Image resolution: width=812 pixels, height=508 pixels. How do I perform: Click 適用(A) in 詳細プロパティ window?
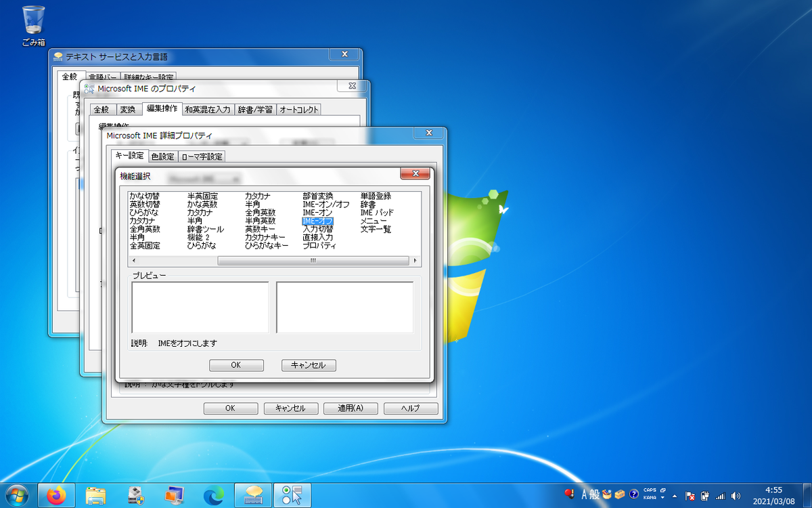pos(351,408)
